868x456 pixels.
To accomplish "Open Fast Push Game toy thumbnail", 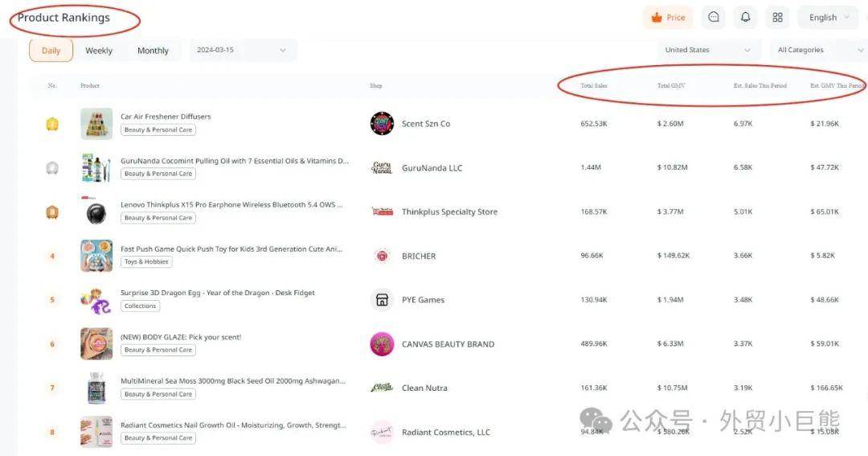I will tap(96, 256).
